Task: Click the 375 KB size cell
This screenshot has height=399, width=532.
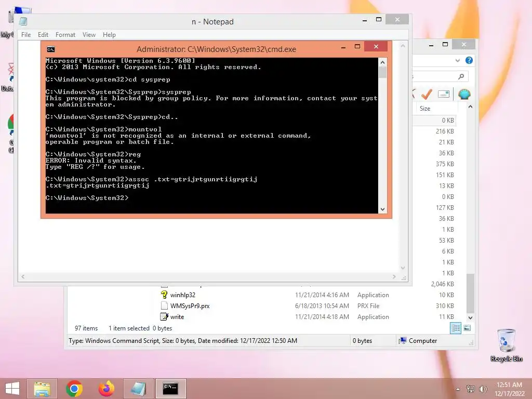Action: tap(445, 164)
